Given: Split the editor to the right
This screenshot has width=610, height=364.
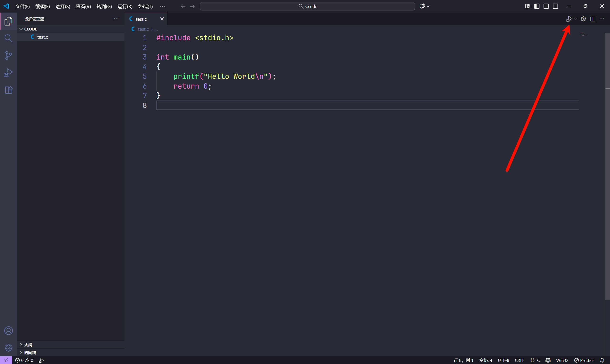Looking at the screenshot, I should (x=593, y=19).
